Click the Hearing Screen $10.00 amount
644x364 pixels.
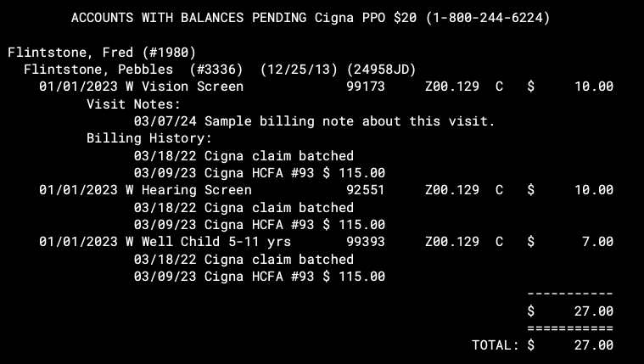point(570,190)
